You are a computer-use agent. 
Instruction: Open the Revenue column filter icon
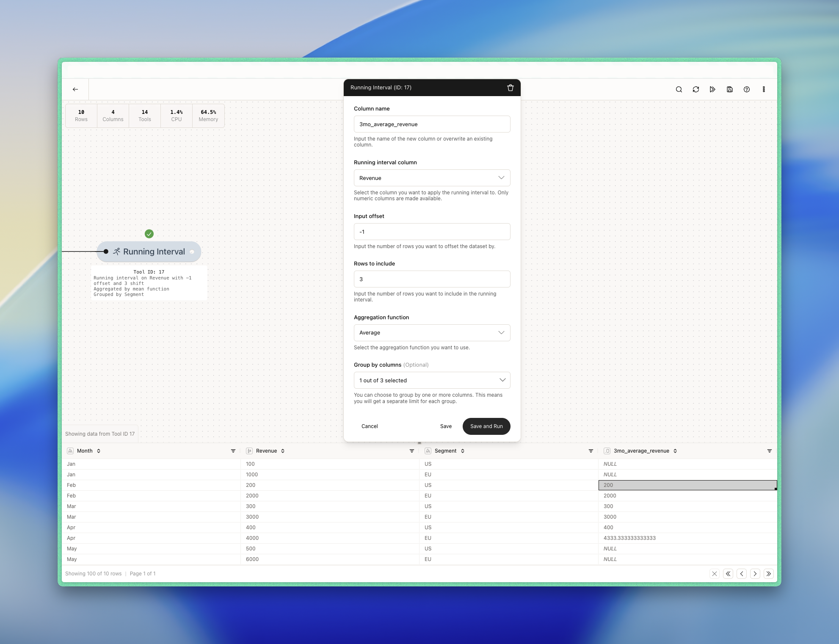coord(412,451)
